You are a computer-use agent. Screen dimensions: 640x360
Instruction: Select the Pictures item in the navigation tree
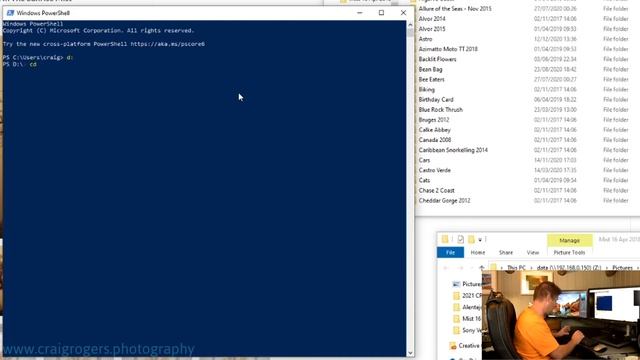[x=472, y=284]
